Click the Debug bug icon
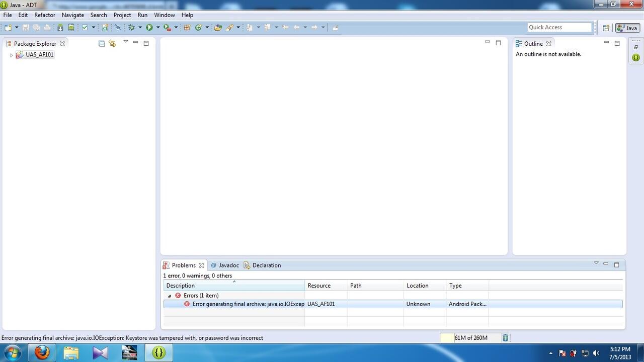 click(x=131, y=27)
